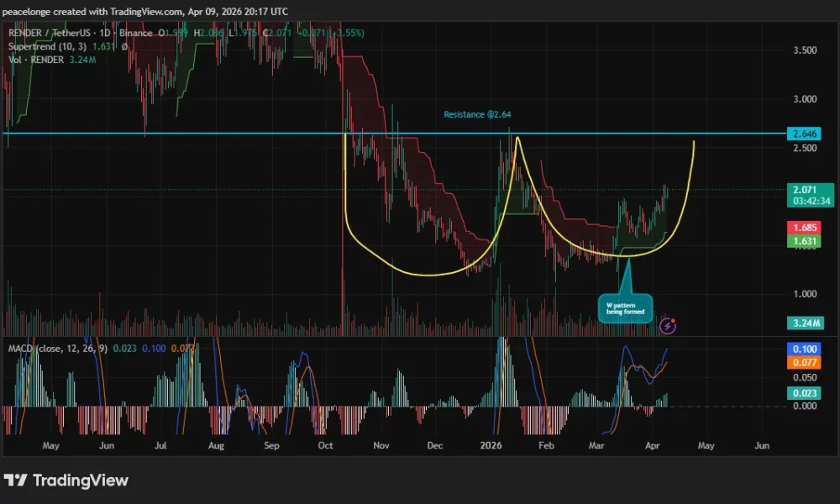
Task: Open the Binance exchange selector in the legend
Action: (133, 33)
